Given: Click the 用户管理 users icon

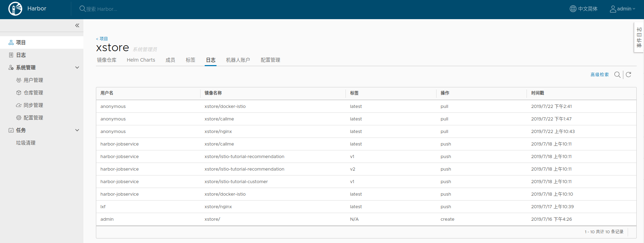Looking at the screenshot, I should [x=19, y=80].
